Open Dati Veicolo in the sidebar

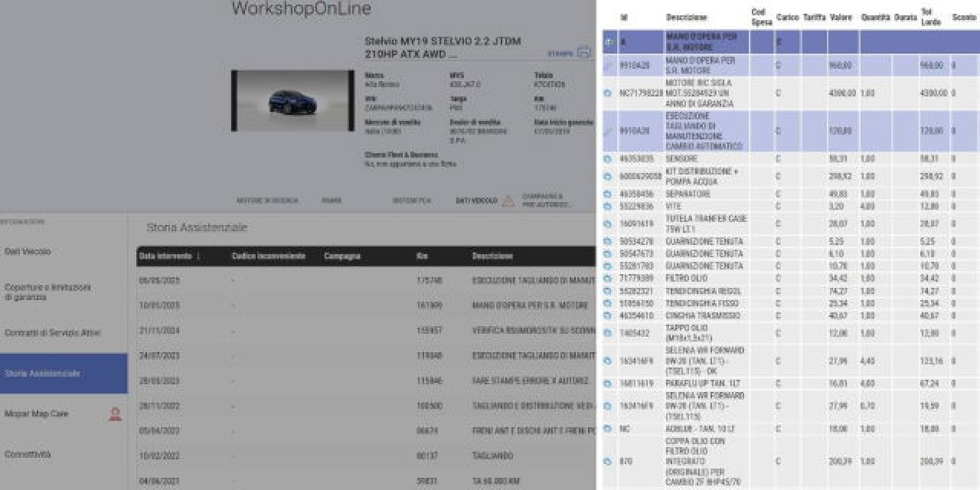point(28,252)
